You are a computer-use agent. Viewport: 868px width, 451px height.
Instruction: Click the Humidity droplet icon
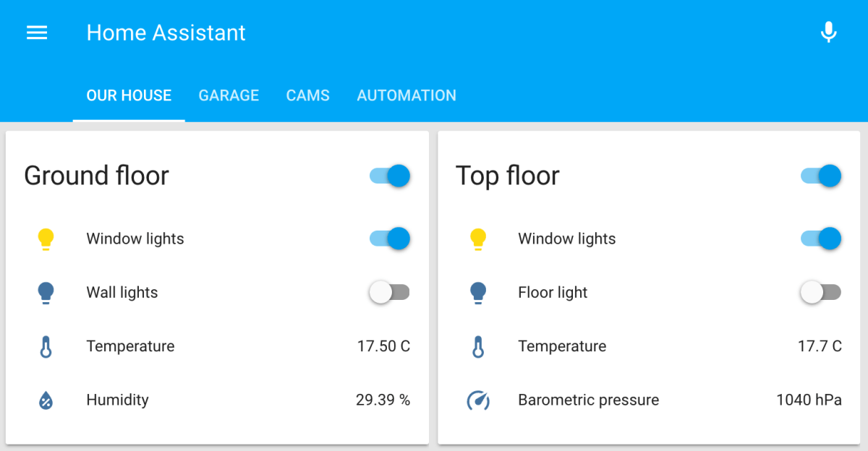(46, 400)
